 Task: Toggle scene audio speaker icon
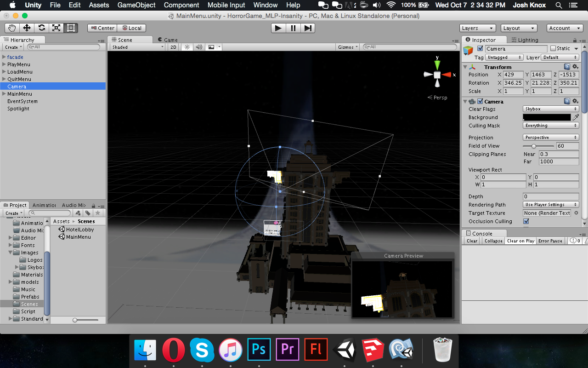pos(199,47)
